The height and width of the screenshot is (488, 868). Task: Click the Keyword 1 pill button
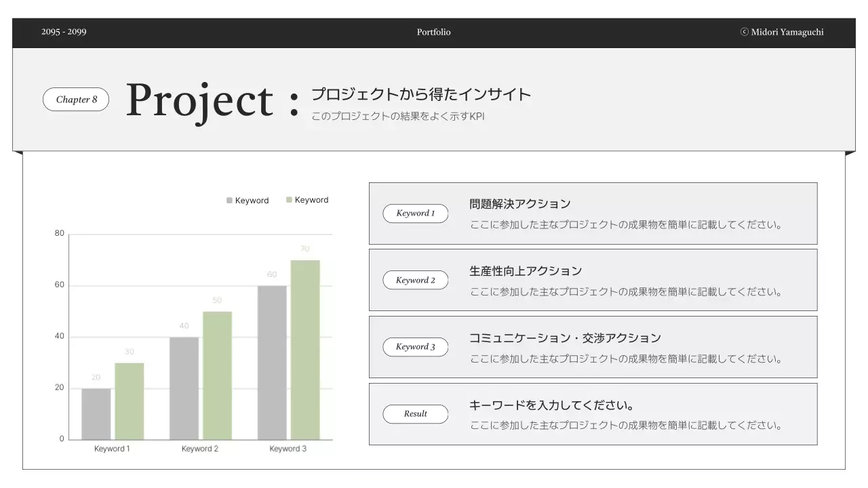415,213
